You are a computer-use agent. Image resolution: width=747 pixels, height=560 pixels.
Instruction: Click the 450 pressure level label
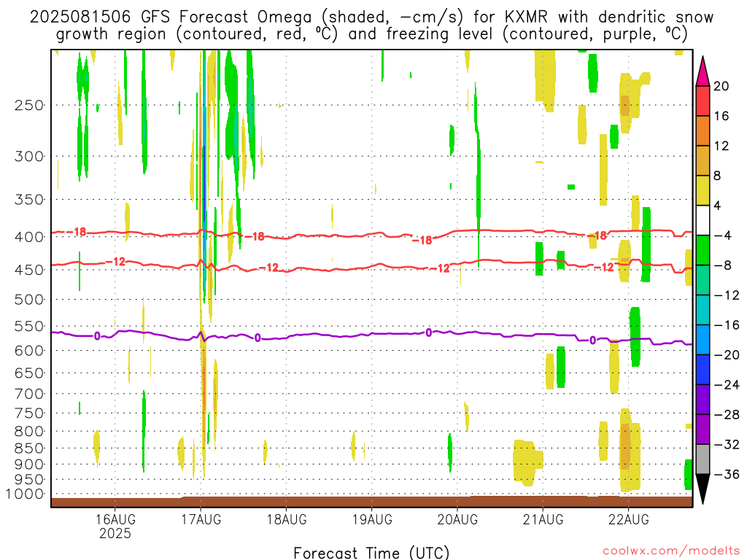(x=29, y=270)
